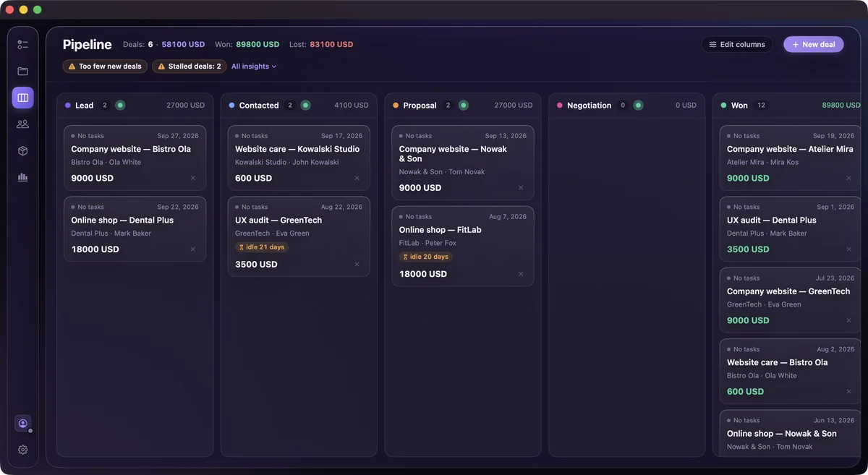Open the Company website — GreenTech deal card
868x475 pixels.
click(791, 300)
